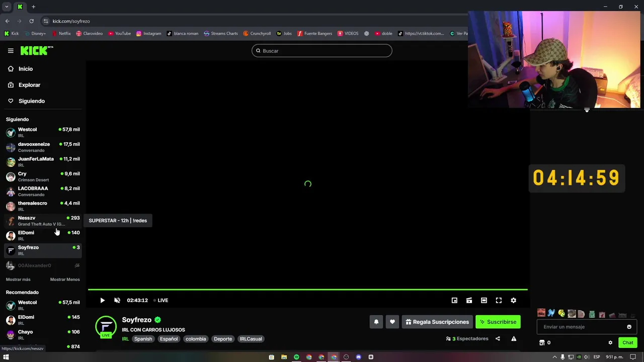Open the mini player mode icon
The height and width of the screenshot is (362, 644).
coord(454,300)
